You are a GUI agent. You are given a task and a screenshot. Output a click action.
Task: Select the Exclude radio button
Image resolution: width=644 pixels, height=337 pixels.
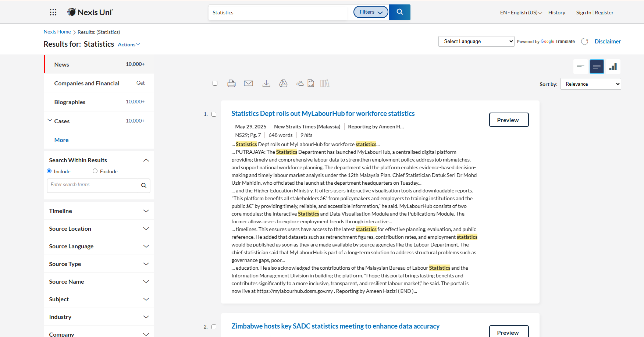click(95, 171)
